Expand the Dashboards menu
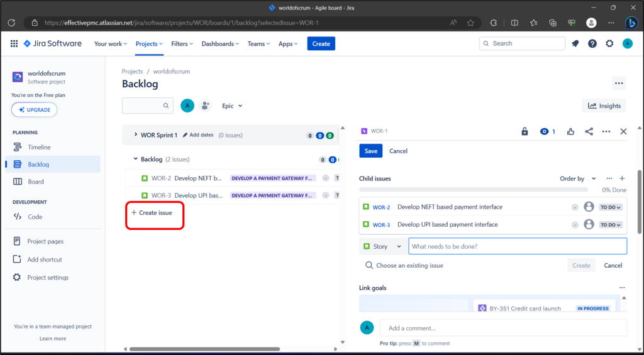 tap(220, 43)
